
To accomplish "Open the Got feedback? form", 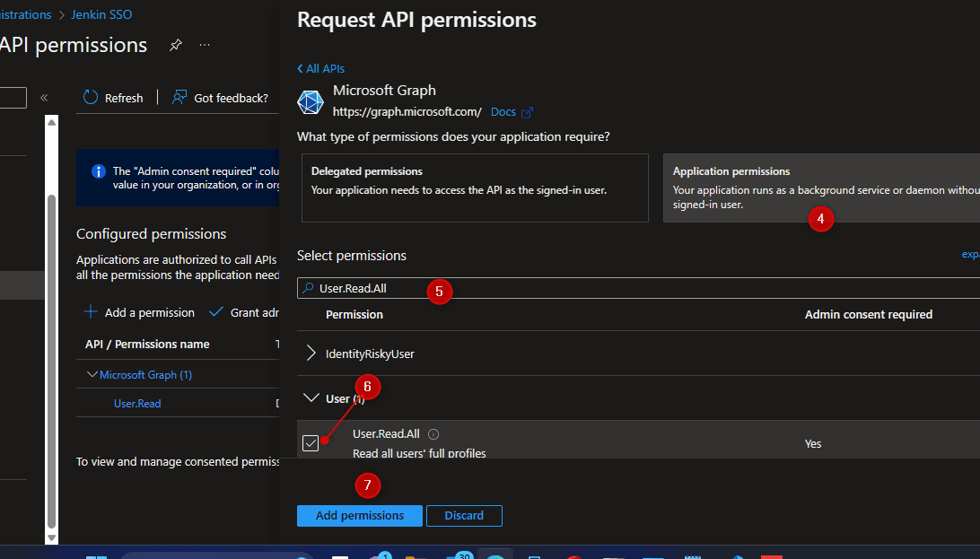I will tap(220, 98).
